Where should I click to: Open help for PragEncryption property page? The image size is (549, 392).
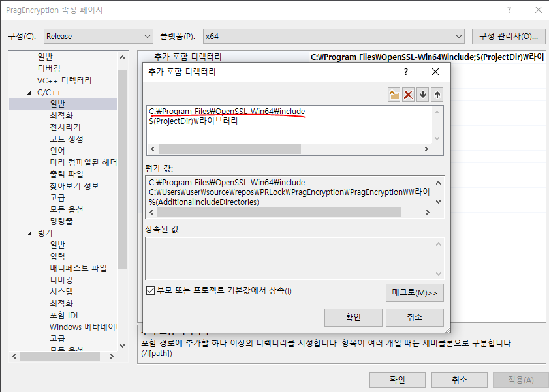pyautogui.click(x=509, y=10)
